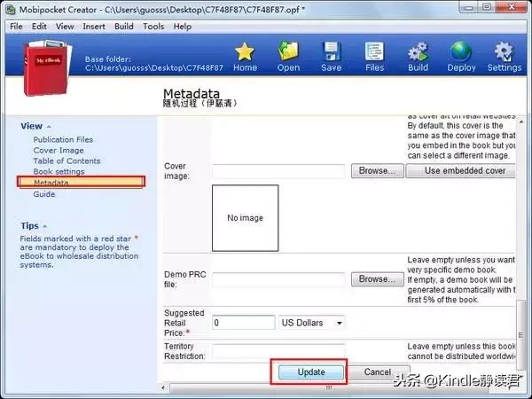Screen dimensions: 532x399
Task: Click the red My eBook logo
Action: (48, 67)
